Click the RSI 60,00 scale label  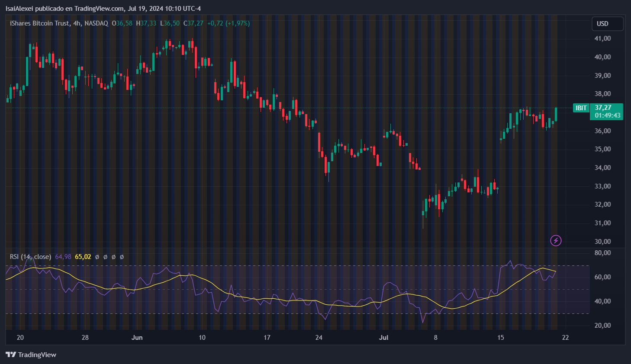(x=602, y=277)
